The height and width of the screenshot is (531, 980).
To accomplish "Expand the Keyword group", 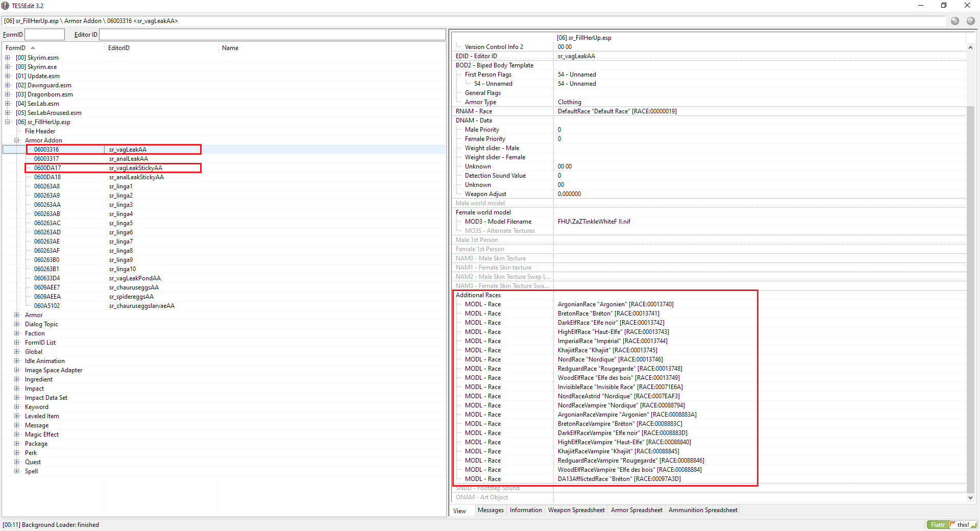I will pos(17,407).
